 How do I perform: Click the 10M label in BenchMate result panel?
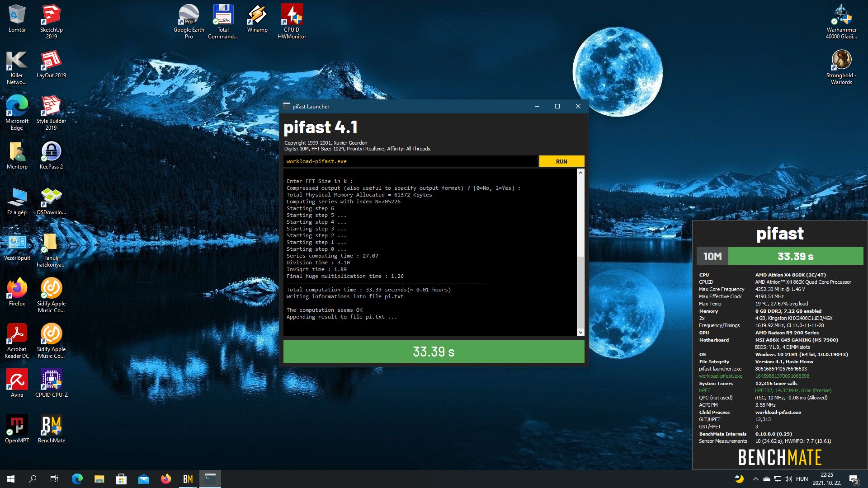point(712,256)
